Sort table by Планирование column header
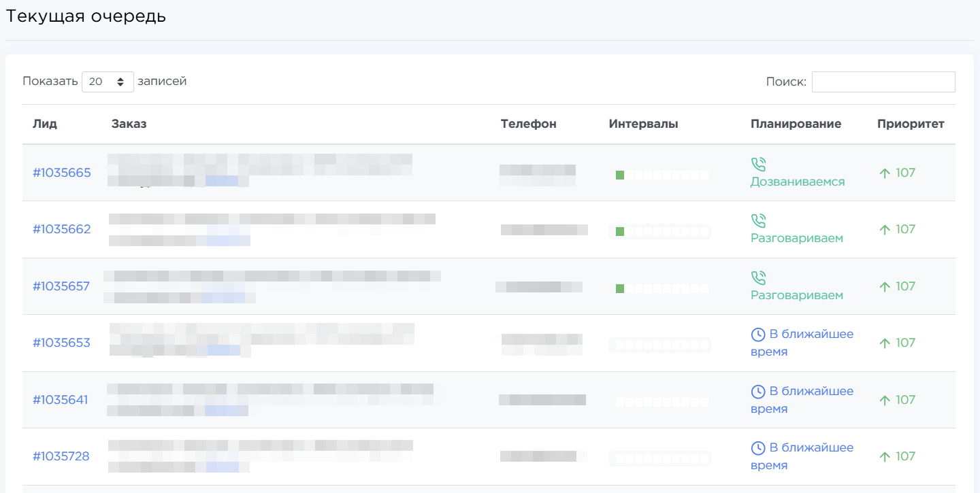The image size is (980, 493). click(x=796, y=124)
